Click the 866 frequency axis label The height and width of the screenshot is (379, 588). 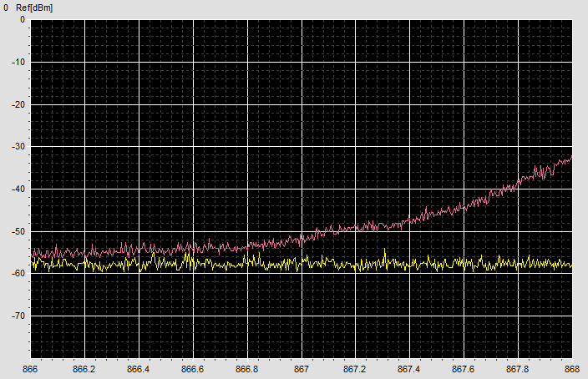click(x=30, y=369)
